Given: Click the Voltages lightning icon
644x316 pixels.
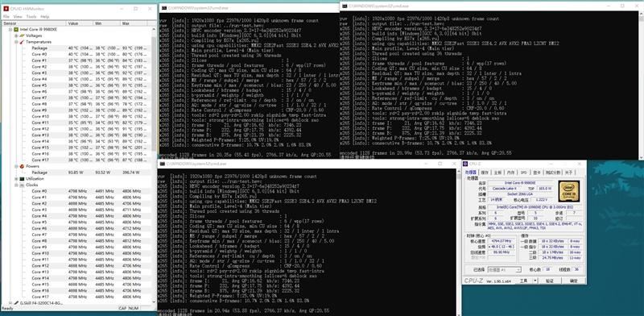Looking at the screenshot, I should point(22,35).
